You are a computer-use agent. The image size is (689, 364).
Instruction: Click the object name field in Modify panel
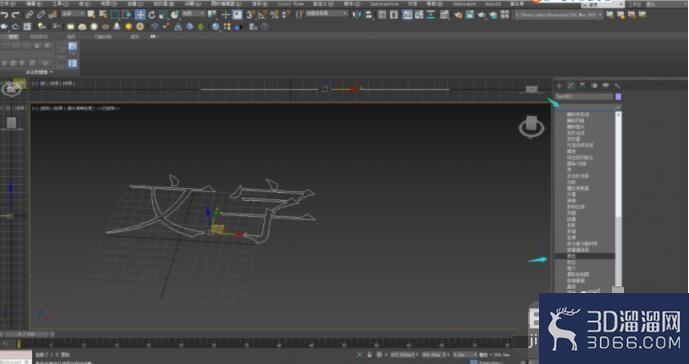(x=584, y=97)
